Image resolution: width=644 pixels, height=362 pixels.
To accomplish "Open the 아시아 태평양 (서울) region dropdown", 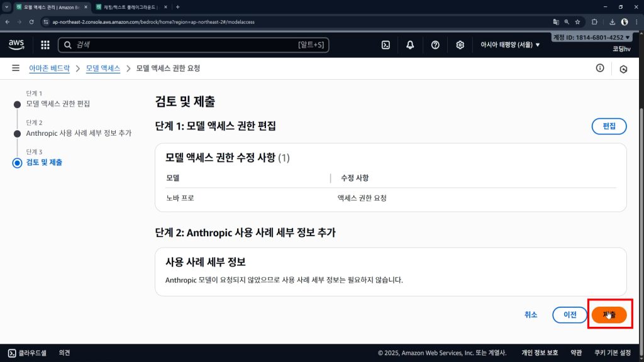I will [x=509, y=45].
